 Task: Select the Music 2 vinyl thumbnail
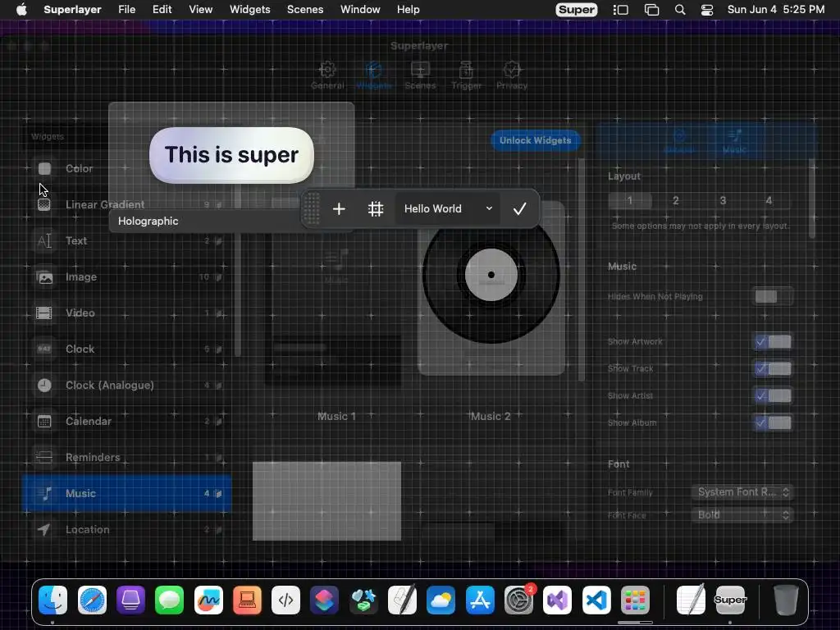coord(491,288)
